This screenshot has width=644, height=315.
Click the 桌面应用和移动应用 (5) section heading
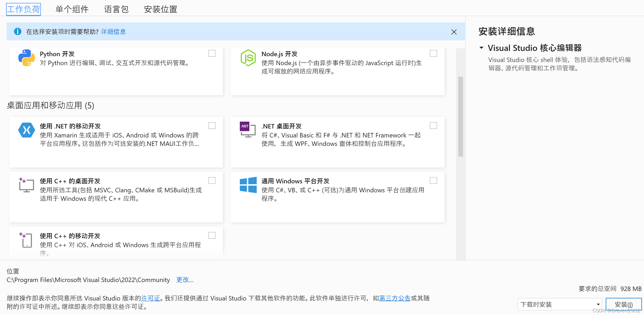tap(50, 106)
